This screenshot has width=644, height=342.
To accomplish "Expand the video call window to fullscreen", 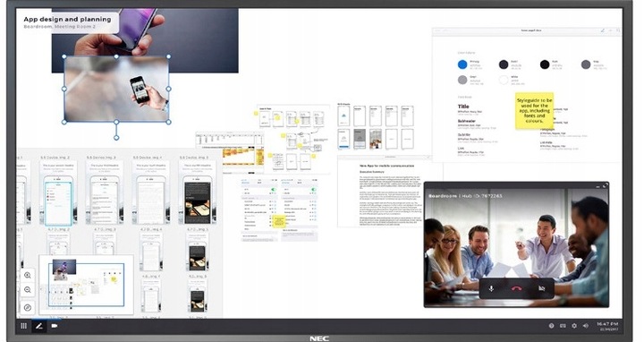I will point(605,186).
